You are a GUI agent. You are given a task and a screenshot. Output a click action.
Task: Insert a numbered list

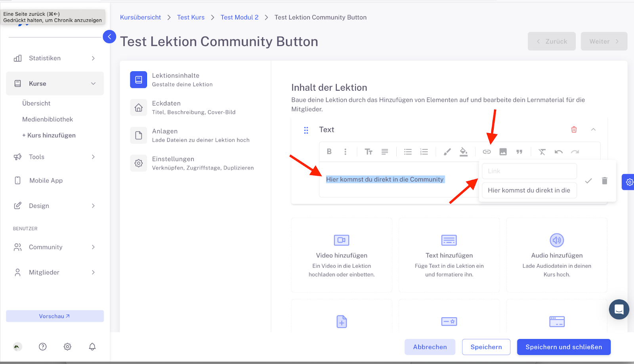[424, 152]
